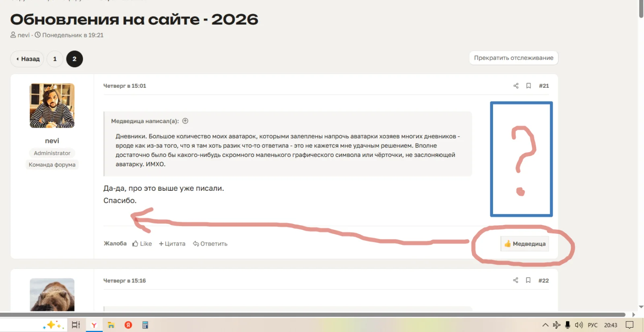
Task: Open the bear avatar in post #22
Action: (52, 295)
